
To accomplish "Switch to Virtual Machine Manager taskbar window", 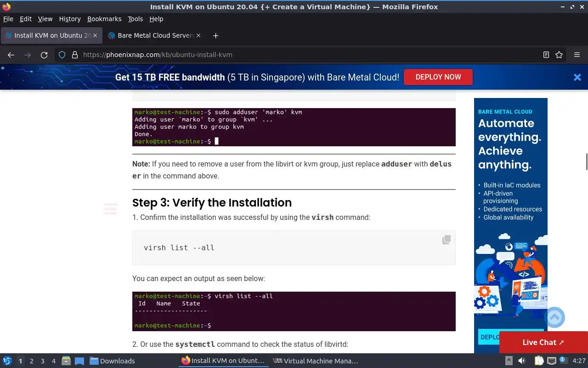I will click(x=316, y=361).
